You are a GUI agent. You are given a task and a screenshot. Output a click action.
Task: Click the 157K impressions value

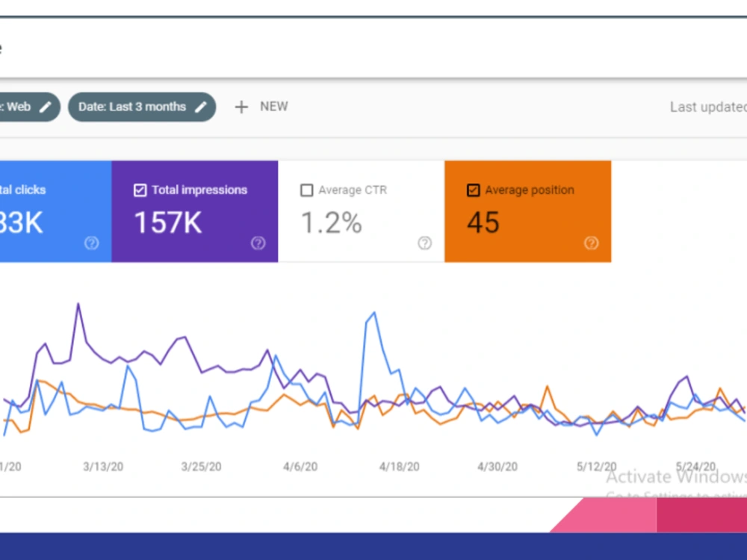tap(167, 223)
